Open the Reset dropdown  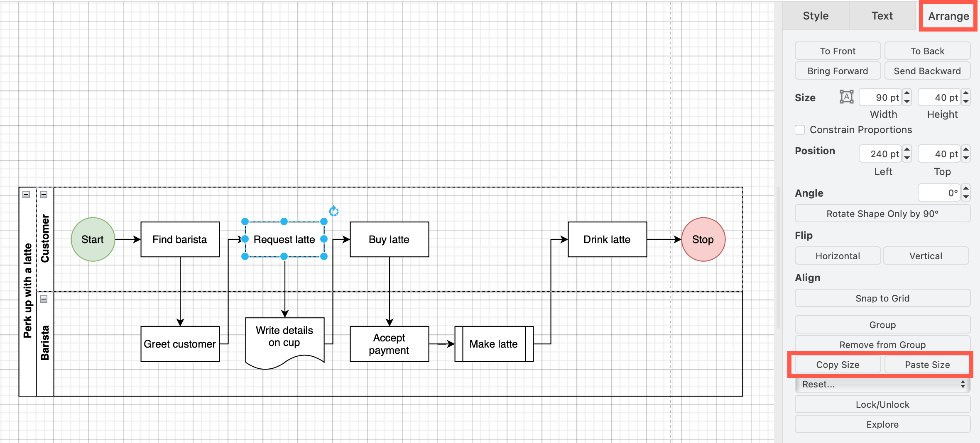pos(882,384)
